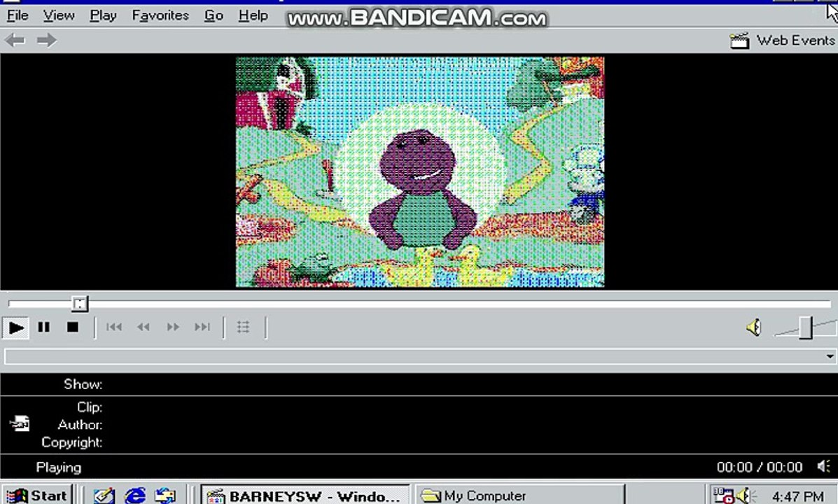The image size is (838, 504).
Task: Open the Favorites menu
Action: (x=160, y=15)
